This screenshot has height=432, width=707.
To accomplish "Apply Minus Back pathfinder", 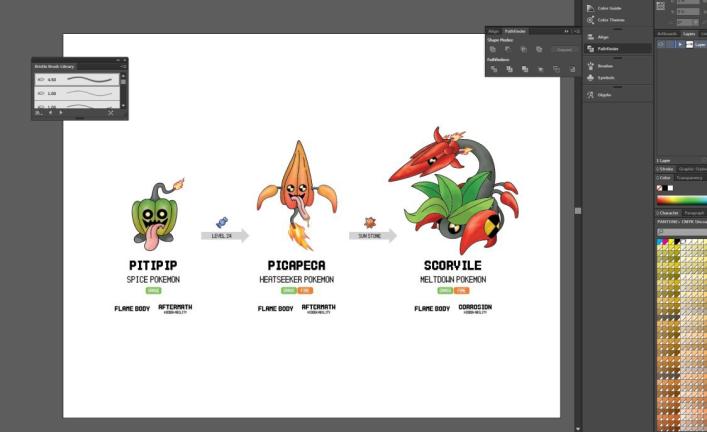I will point(572,69).
